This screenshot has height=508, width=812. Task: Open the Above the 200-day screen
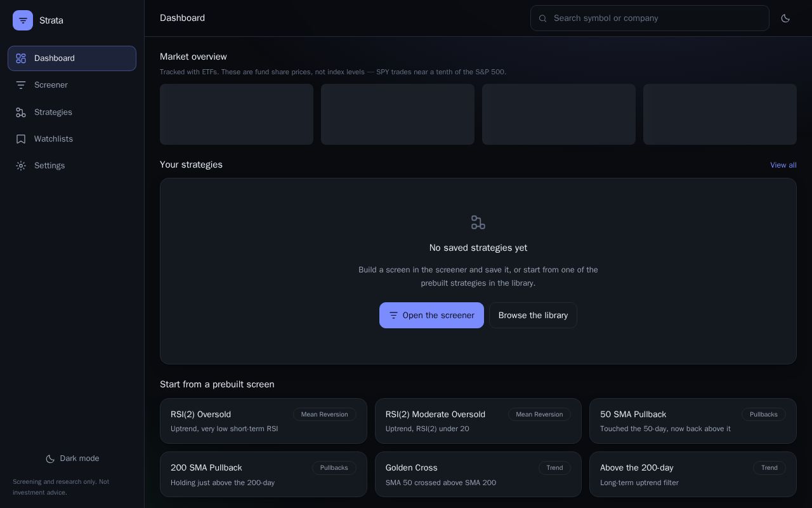pyautogui.click(x=693, y=474)
